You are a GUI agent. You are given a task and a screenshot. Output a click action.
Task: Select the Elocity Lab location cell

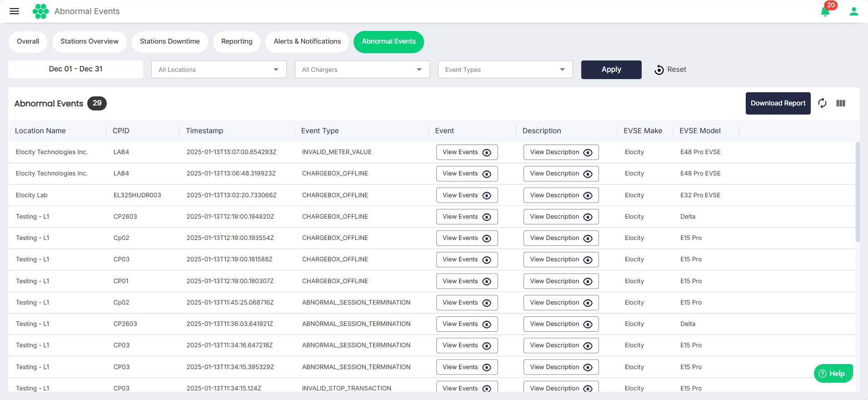[32, 195]
